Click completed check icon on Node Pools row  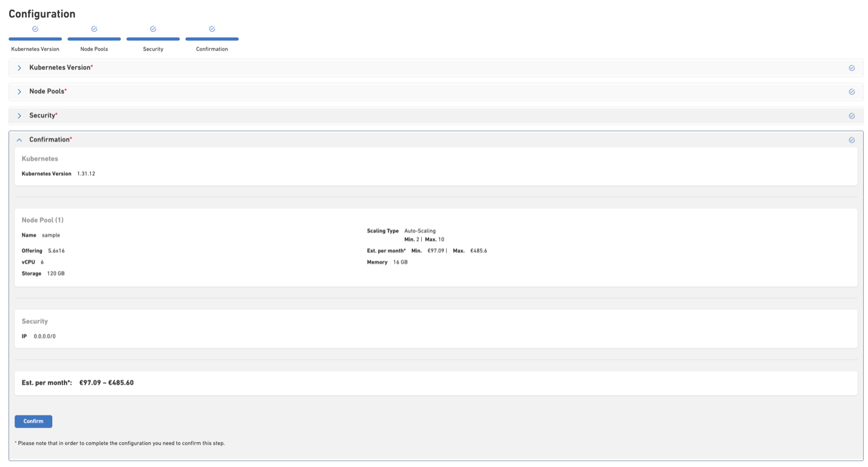pyautogui.click(x=852, y=92)
